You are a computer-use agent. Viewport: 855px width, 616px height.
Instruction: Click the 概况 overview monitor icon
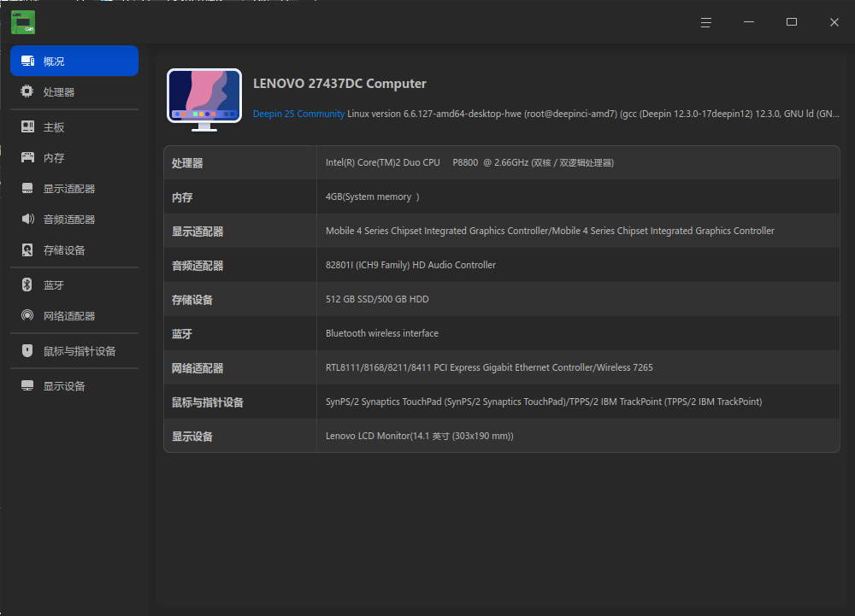28,61
